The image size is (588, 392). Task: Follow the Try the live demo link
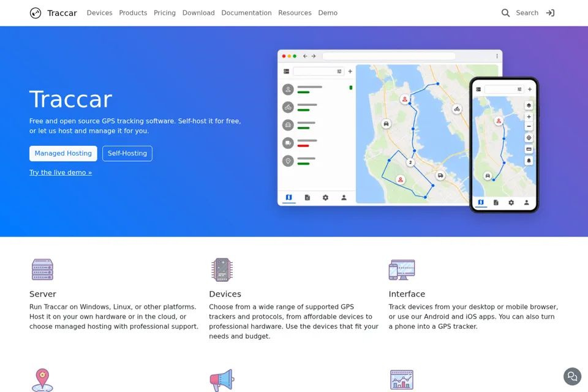61,173
